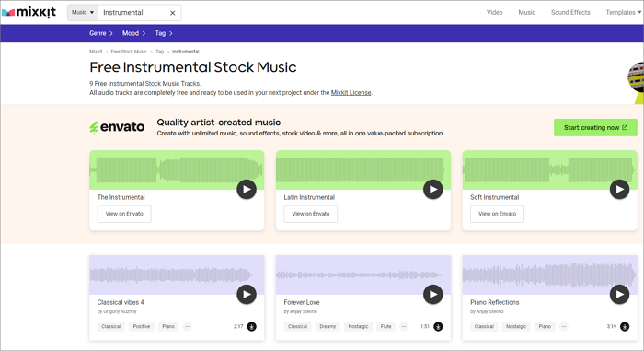Open the Sound Effects nav link

click(x=570, y=12)
